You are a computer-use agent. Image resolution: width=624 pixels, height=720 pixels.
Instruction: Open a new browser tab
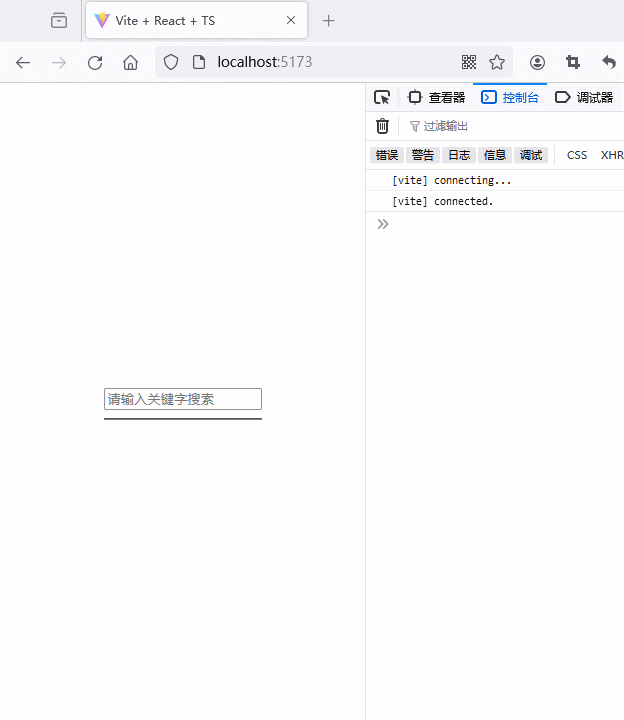[329, 21]
